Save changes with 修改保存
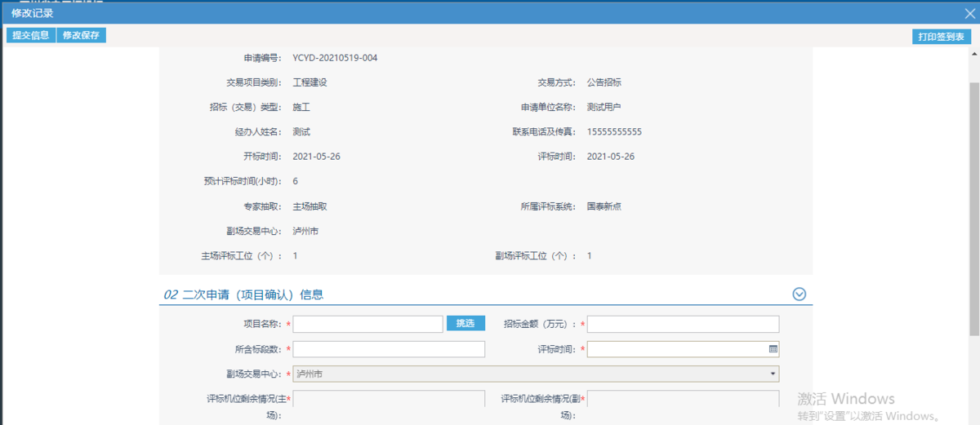980x425 pixels. 81,35
